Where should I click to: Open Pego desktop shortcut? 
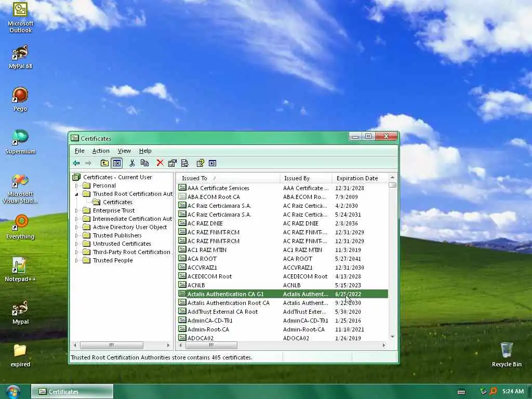pyautogui.click(x=20, y=99)
